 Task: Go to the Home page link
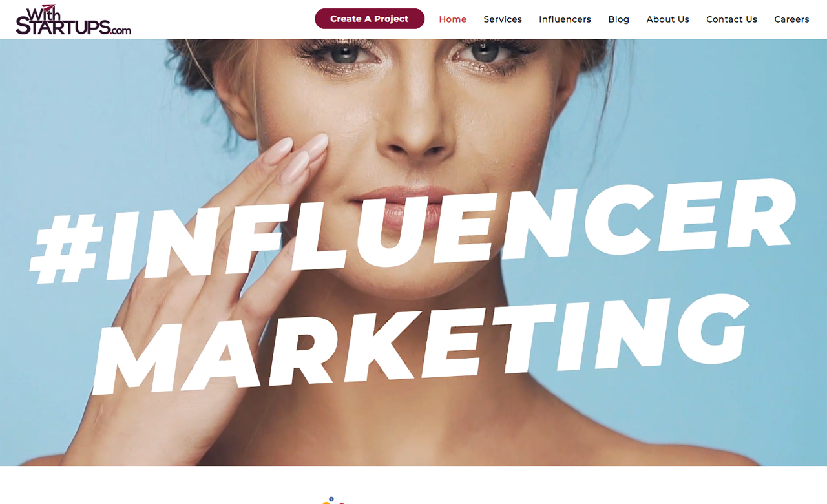click(x=452, y=19)
